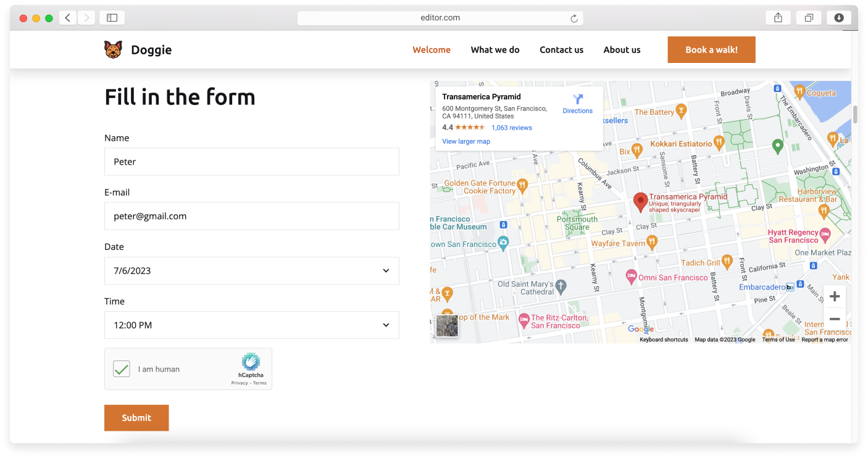Click the Google logo on the map
The width and height of the screenshot is (868, 458).
(x=641, y=329)
